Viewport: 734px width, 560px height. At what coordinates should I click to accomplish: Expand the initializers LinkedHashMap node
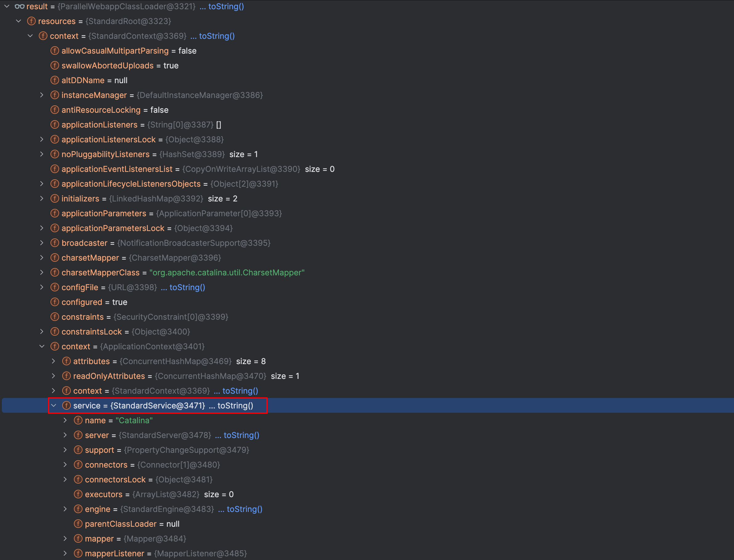point(42,198)
